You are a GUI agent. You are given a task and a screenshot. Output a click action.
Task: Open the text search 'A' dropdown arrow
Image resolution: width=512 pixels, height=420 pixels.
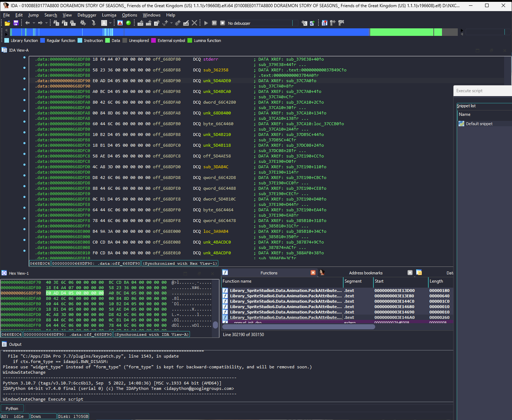pos(111,23)
